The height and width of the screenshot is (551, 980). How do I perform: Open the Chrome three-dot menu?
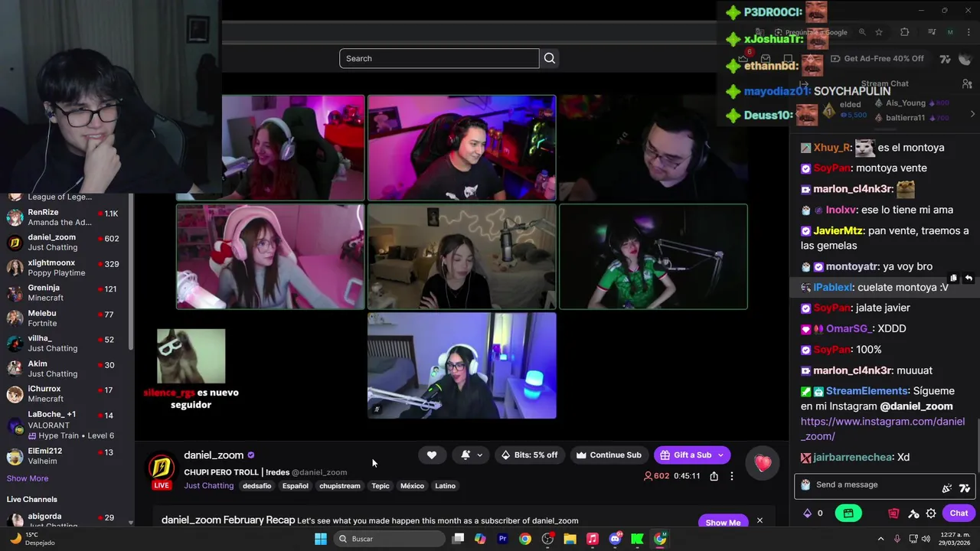tap(968, 32)
